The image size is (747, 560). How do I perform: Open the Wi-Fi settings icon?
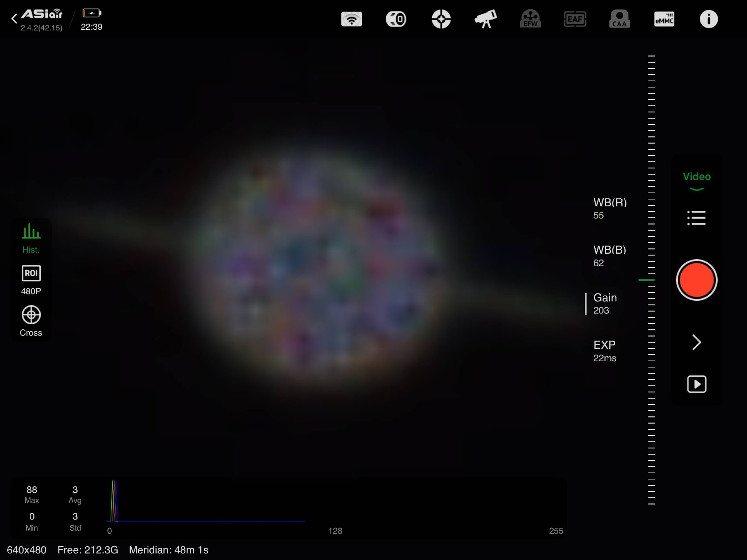point(351,19)
